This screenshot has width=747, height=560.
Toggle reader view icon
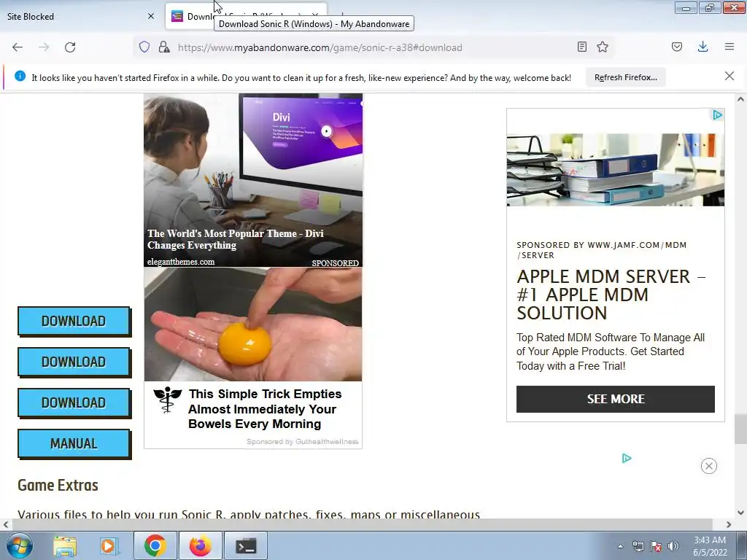(581, 47)
